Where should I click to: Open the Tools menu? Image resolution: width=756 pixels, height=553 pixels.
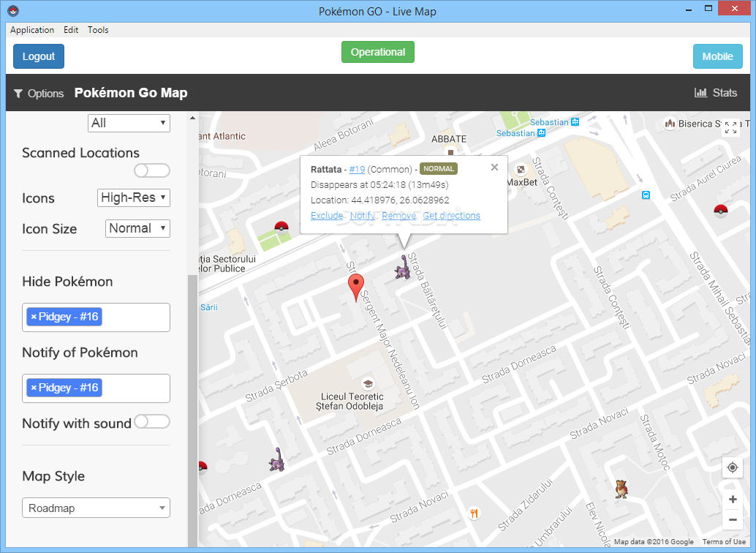98,30
